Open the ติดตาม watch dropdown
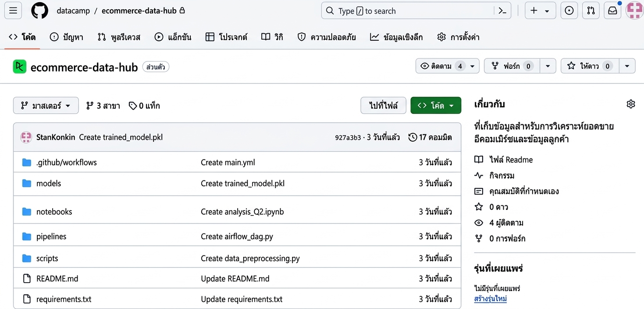This screenshot has width=644, height=309. [447, 66]
